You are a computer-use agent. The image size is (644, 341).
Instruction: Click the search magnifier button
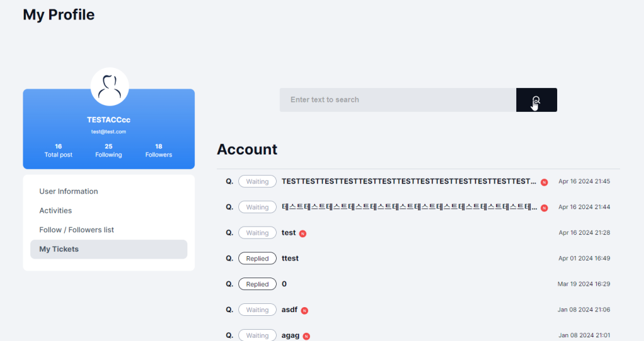point(536,100)
